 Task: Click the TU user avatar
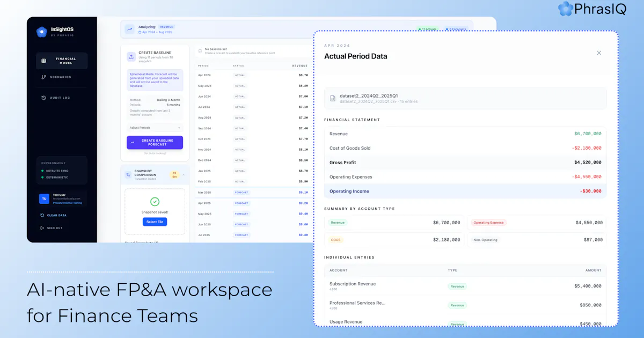click(x=44, y=199)
